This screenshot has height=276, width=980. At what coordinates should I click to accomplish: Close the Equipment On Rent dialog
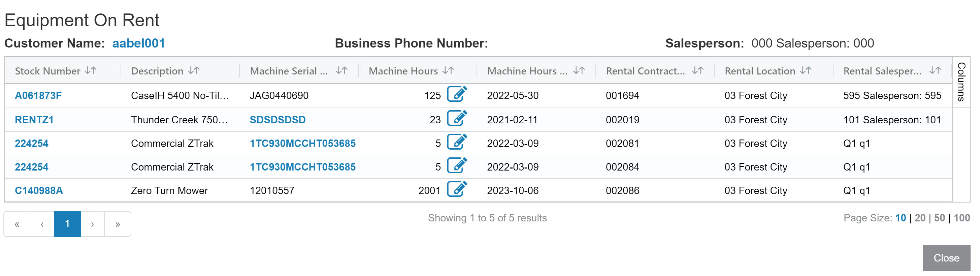[947, 258]
